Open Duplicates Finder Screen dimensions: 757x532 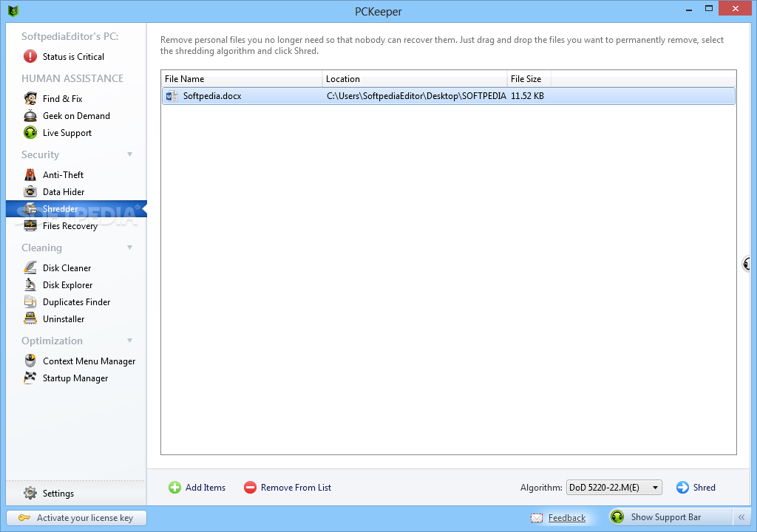coord(76,301)
